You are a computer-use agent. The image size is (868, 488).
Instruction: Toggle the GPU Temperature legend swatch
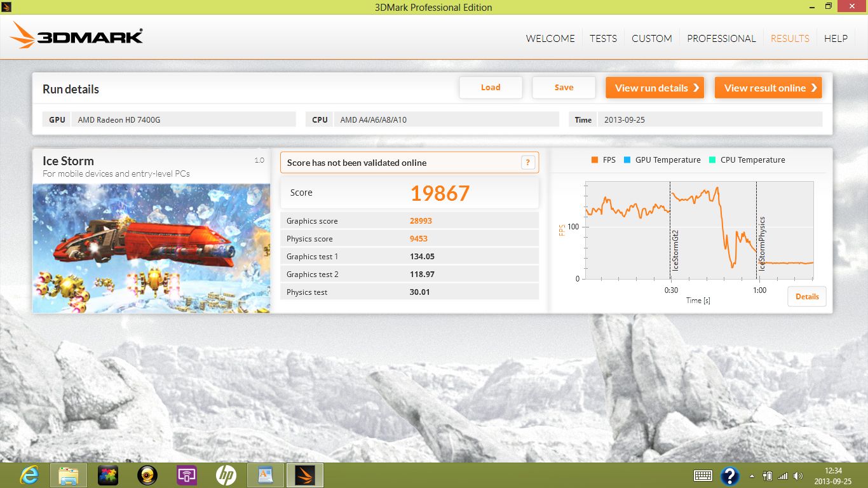pyautogui.click(x=627, y=160)
